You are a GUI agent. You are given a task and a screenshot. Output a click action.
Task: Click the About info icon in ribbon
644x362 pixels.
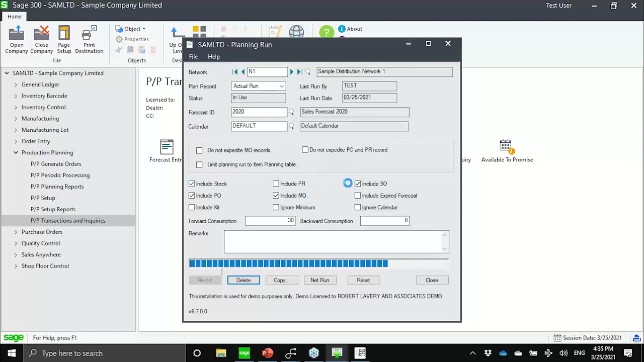coord(342,29)
